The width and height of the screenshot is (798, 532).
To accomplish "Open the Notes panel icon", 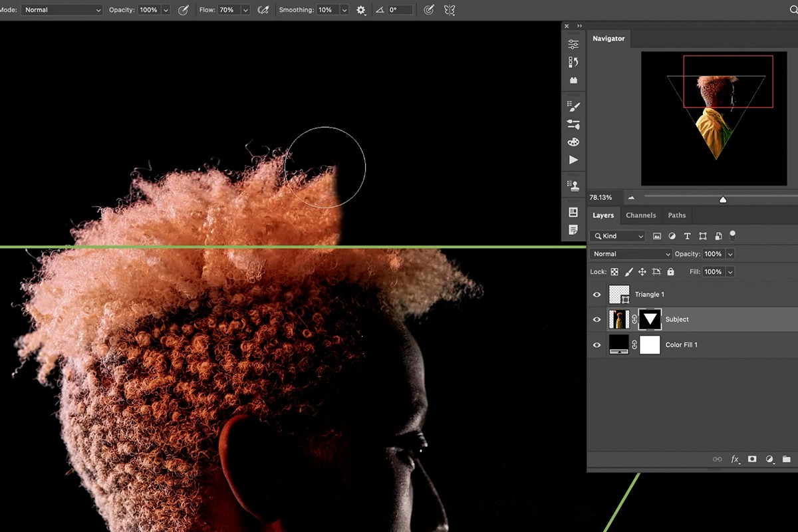I will pos(573,230).
